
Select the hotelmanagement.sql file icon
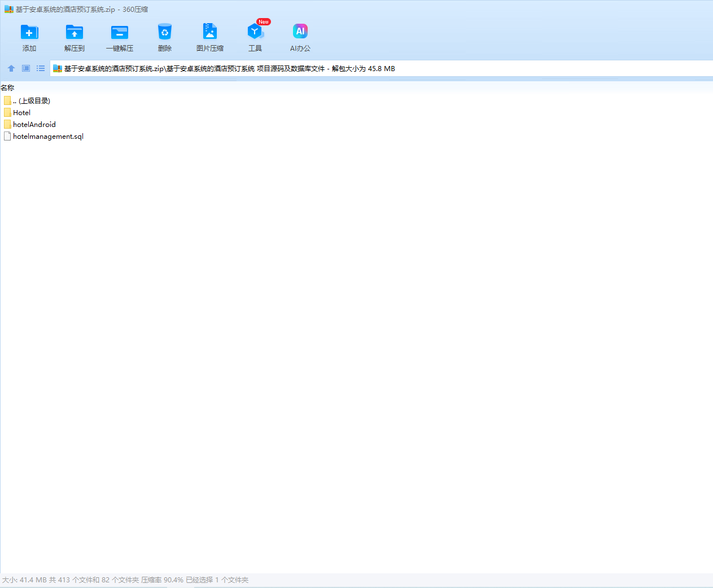point(7,136)
